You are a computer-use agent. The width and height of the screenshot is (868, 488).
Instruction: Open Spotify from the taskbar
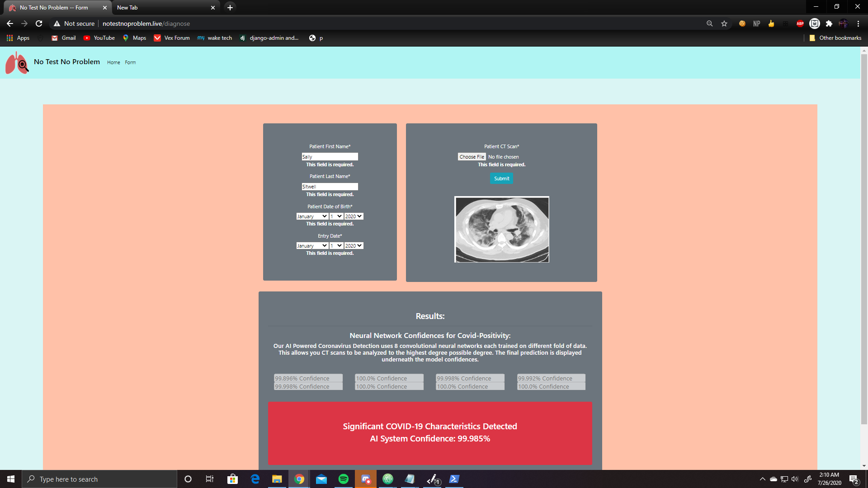[343, 479]
